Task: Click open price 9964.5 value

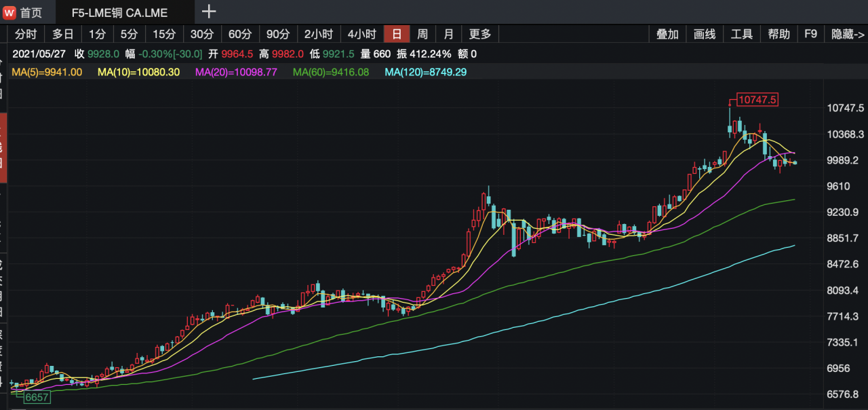Action: pyautogui.click(x=237, y=54)
